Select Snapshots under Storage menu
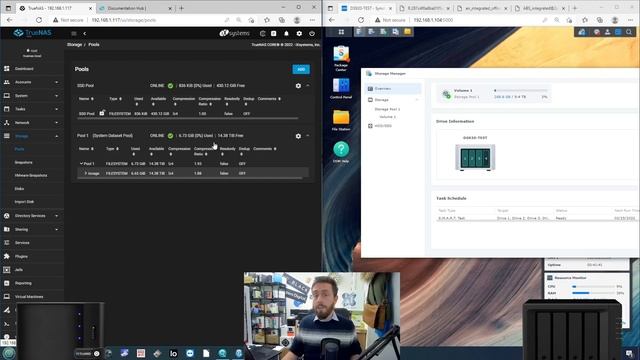 point(24,162)
